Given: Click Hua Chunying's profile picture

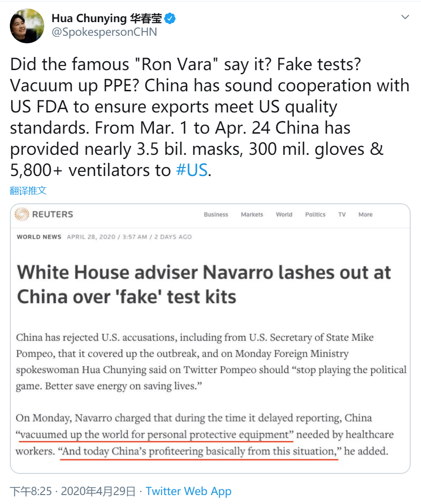Looking at the screenshot, I should (27, 26).
